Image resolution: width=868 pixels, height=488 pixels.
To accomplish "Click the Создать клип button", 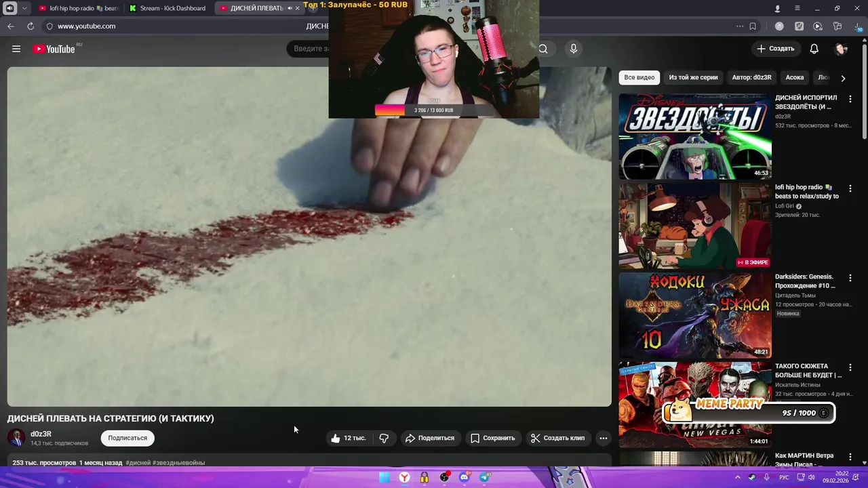I will pyautogui.click(x=558, y=439).
